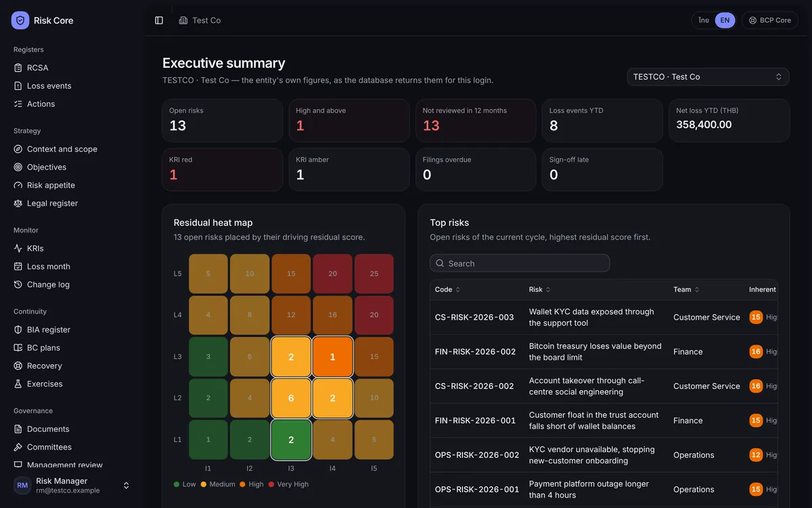Open risk row CS-RISK-2026-002
812x508 pixels.
point(604,386)
